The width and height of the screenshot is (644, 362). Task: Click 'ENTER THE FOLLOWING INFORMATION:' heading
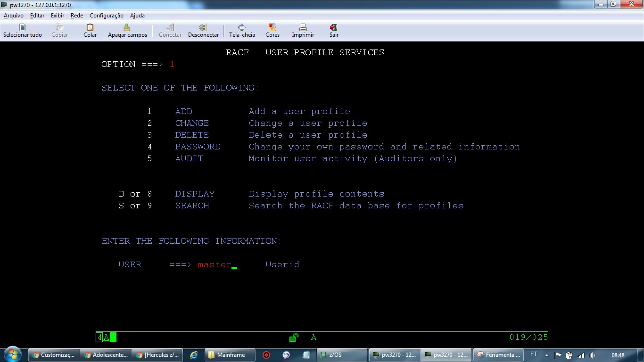pyautogui.click(x=192, y=241)
